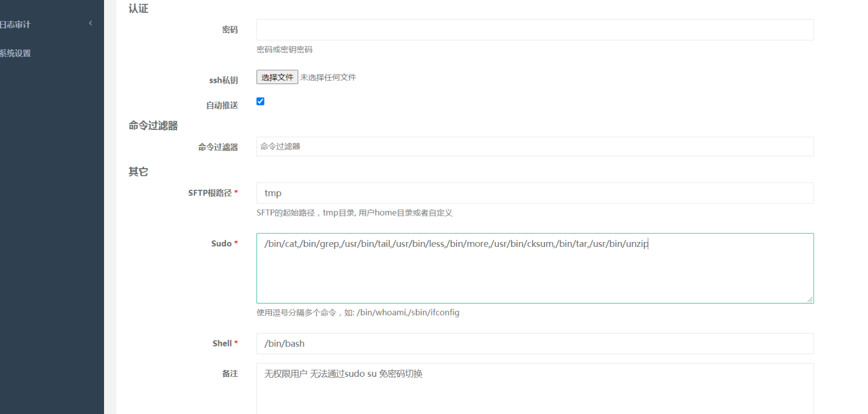Click the SFTP根路径 field containing tmp
Image resolution: width=868 pixels, height=414 pixels.
point(535,193)
